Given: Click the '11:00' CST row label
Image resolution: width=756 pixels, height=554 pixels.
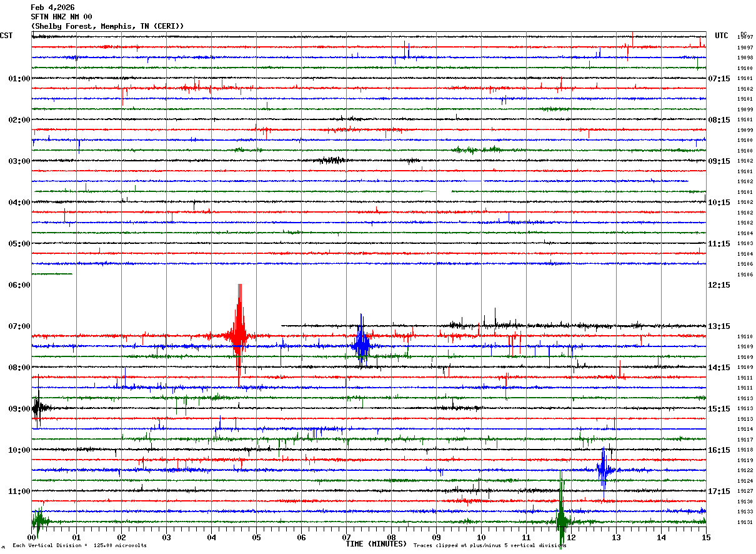Looking at the screenshot, I should point(19,491).
